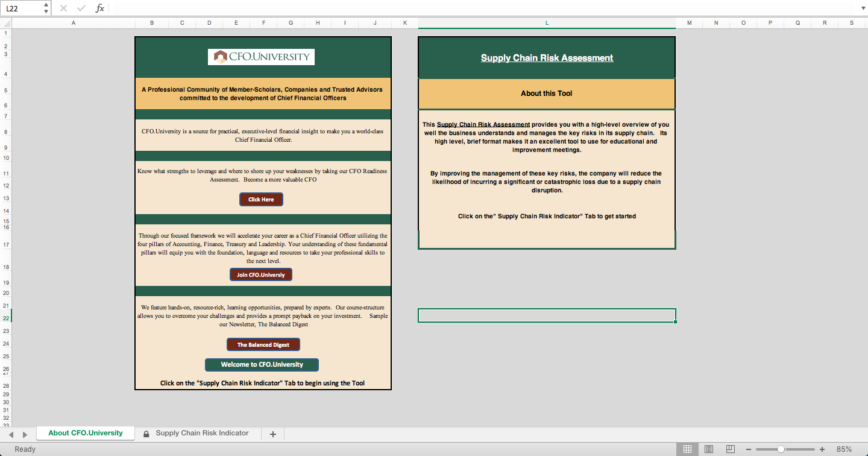
Task: Open the Supply Chain Risk Assessment title link
Action: pyautogui.click(x=547, y=58)
